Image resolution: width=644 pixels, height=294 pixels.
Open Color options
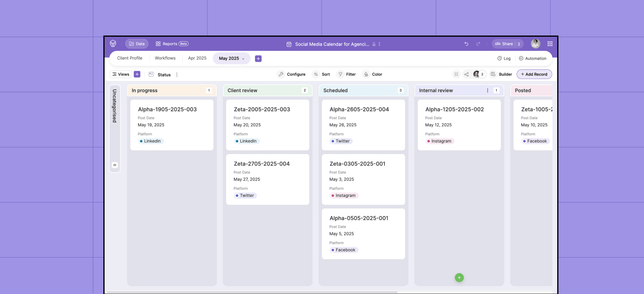(373, 74)
